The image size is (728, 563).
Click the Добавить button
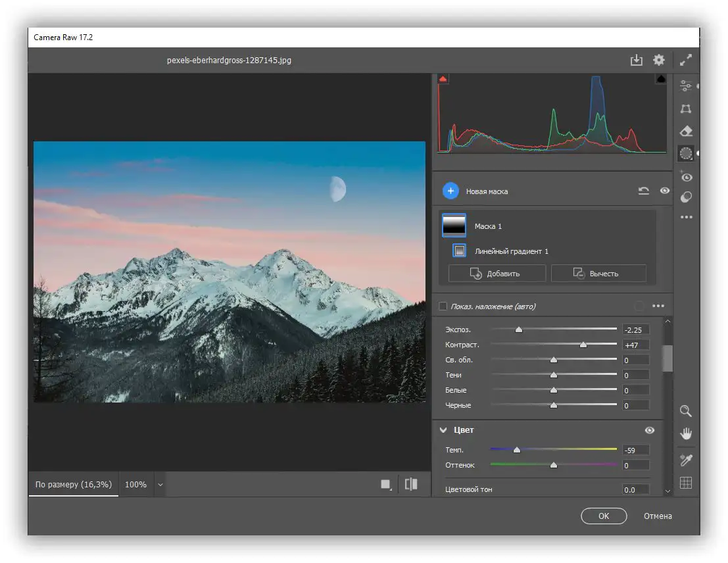point(497,273)
